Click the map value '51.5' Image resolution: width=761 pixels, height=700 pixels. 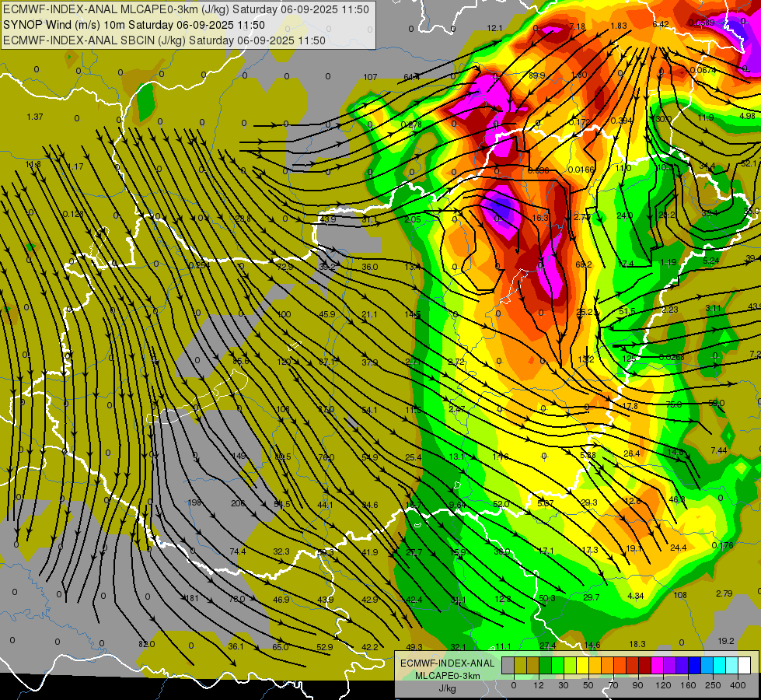(x=627, y=311)
